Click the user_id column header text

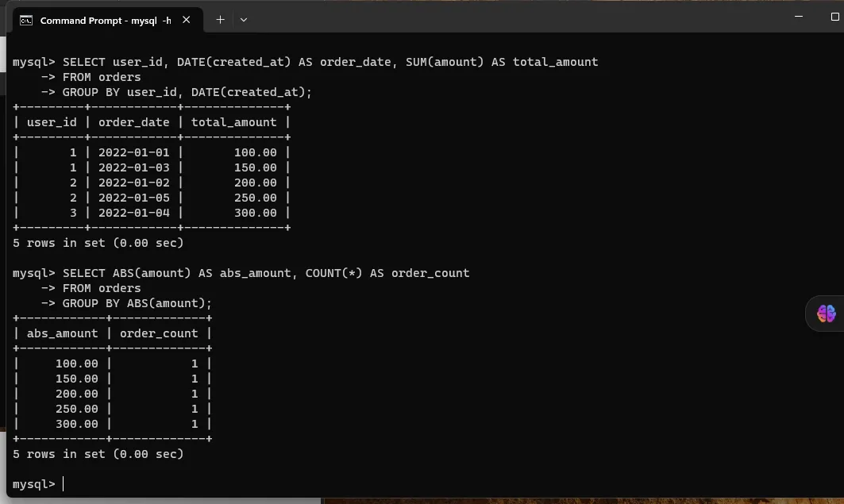tap(52, 122)
